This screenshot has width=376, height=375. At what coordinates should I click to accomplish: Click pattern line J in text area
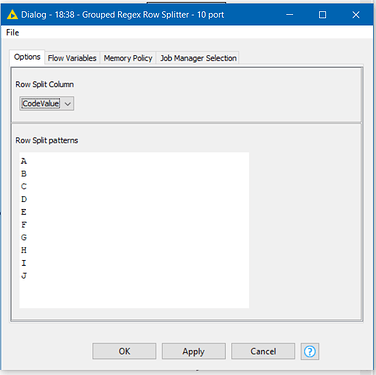[x=24, y=276]
